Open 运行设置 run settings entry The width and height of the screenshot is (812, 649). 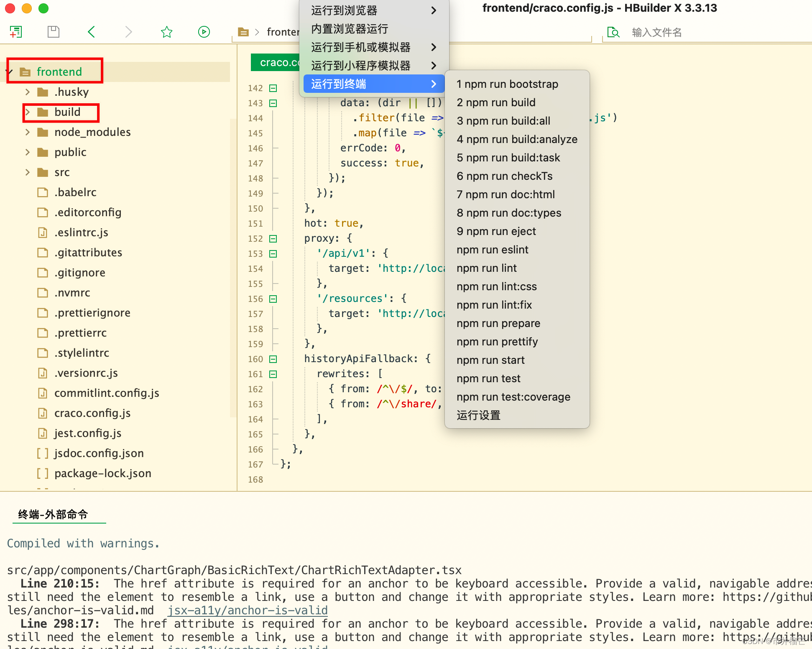tap(478, 415)
